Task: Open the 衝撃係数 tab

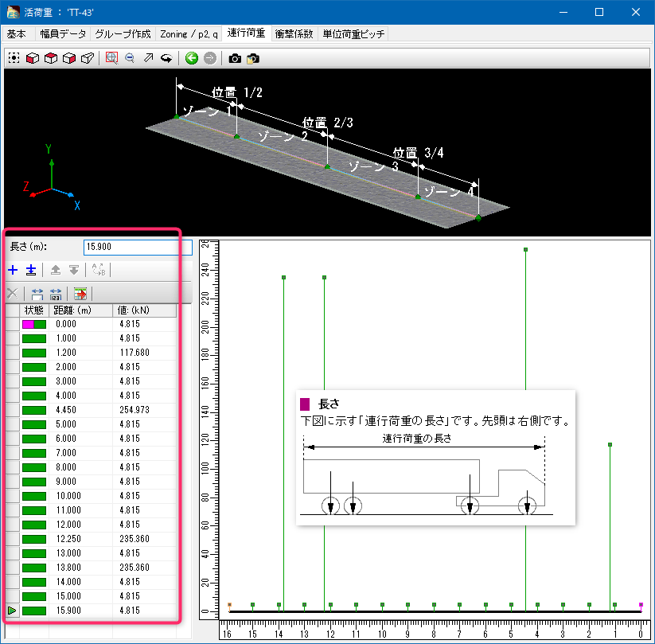Action: coord(294,34)
